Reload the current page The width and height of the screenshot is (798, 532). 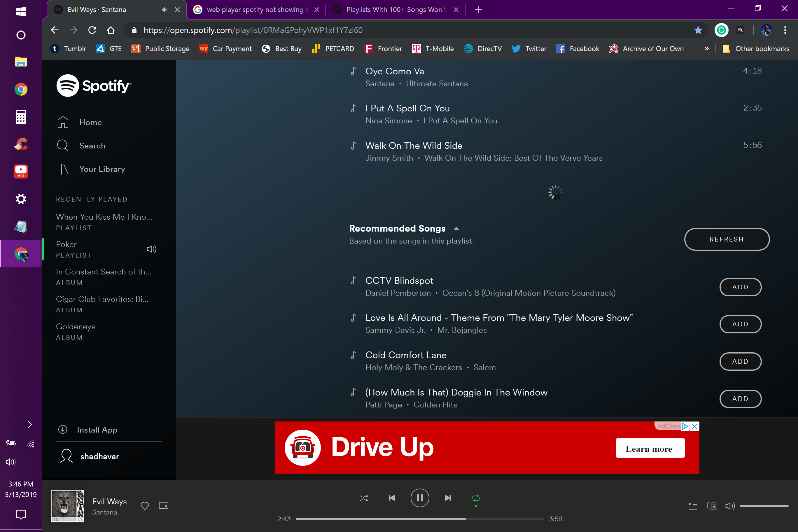click(92, 30)
